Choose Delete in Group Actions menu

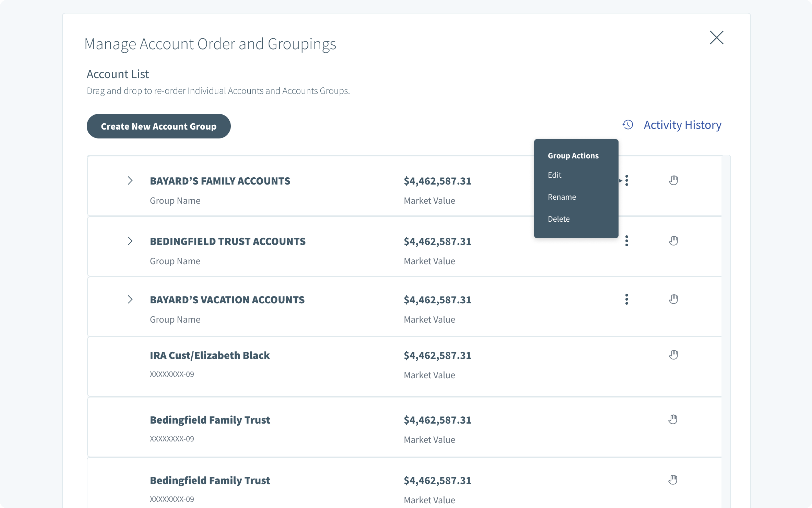tap(559, 219)
